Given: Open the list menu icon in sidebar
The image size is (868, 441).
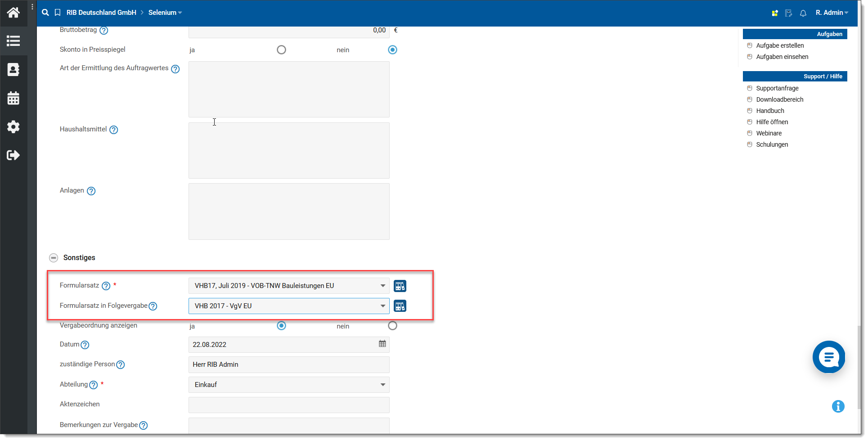Looking at the screenshot, I should [13, 41].
